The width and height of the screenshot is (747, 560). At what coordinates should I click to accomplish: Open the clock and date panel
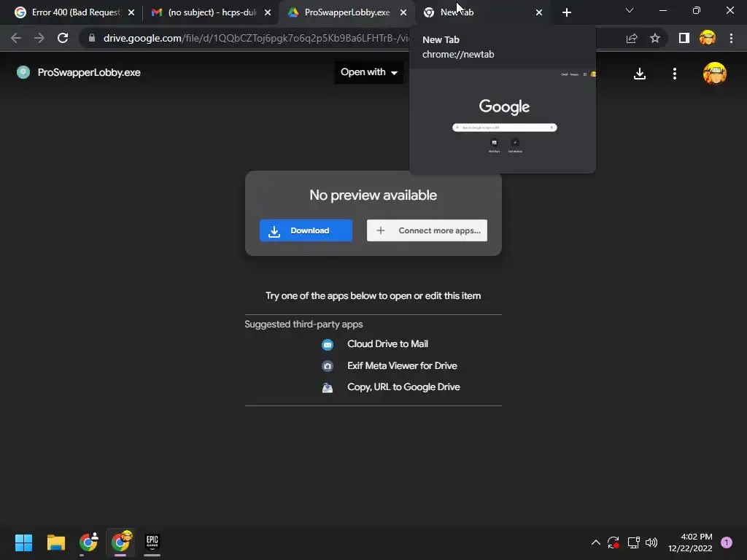click(x=690, y=542)
